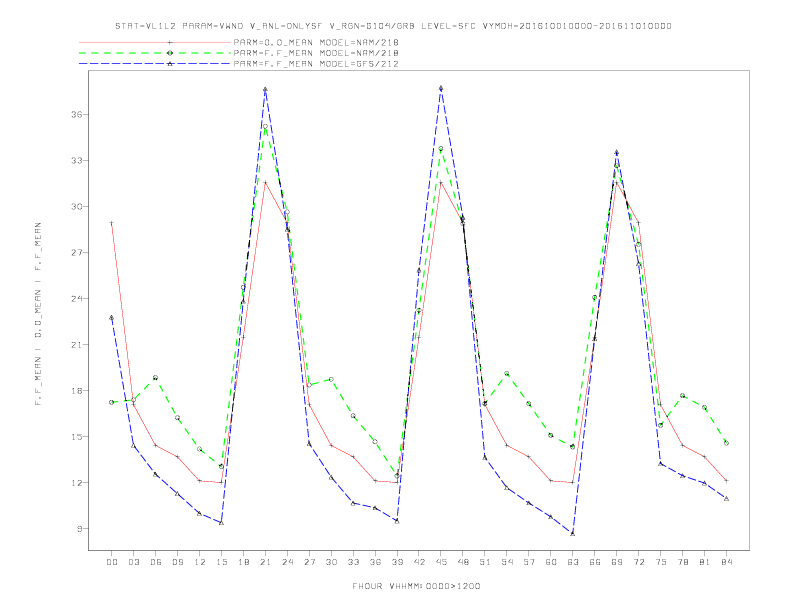Click the chart title starting with STAT=VL1L2
This screenshot has height=612, width=792.
point(393,26)
